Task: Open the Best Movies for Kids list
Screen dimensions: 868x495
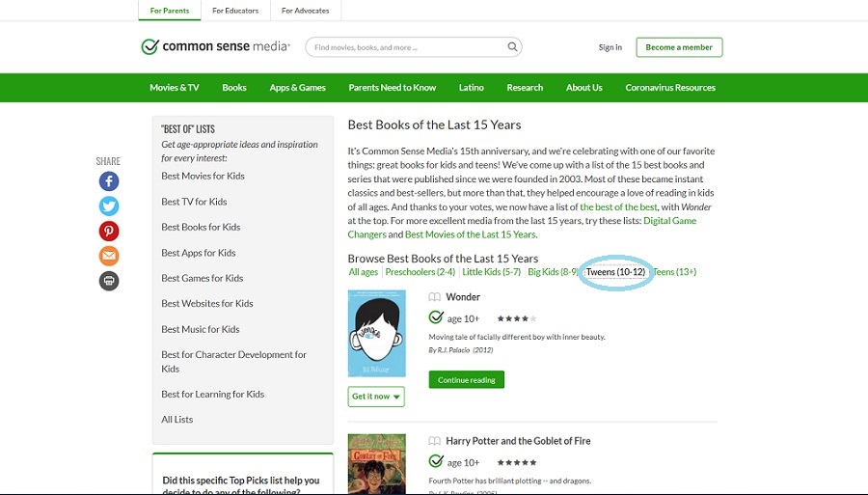Action: 203,176
